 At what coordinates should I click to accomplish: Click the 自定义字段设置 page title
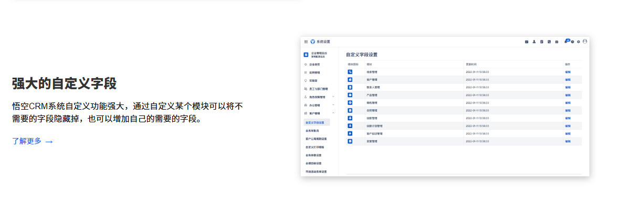tap(362, 55)
